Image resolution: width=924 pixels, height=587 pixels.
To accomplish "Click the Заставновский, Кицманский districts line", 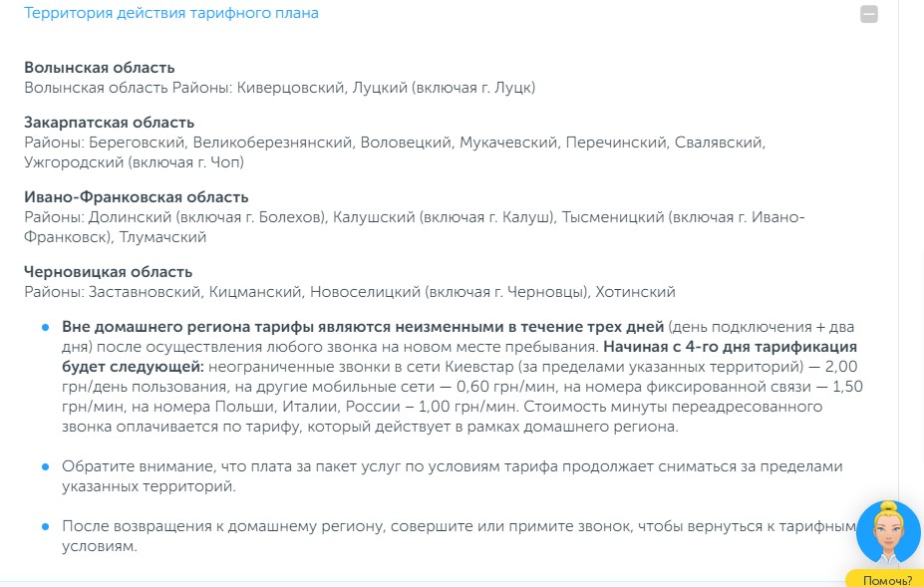I will point(350,292).
